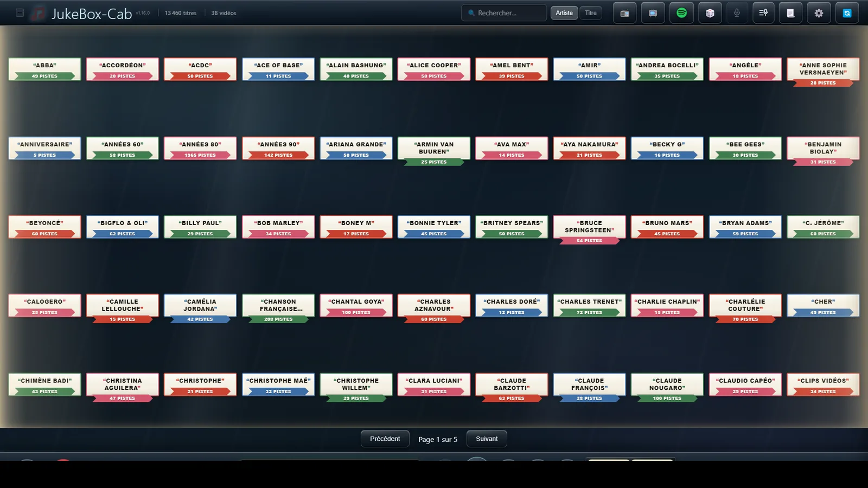The image size is (868, 488).
Task: Click the blue refresh sync icon
Action: pos(847,13)
